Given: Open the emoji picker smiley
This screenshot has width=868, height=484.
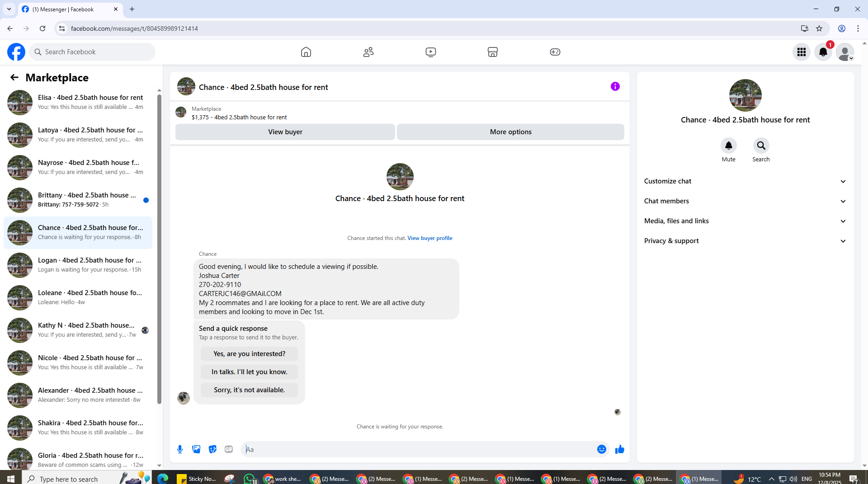Looking at the screenshot, I should tap(602, 449).
